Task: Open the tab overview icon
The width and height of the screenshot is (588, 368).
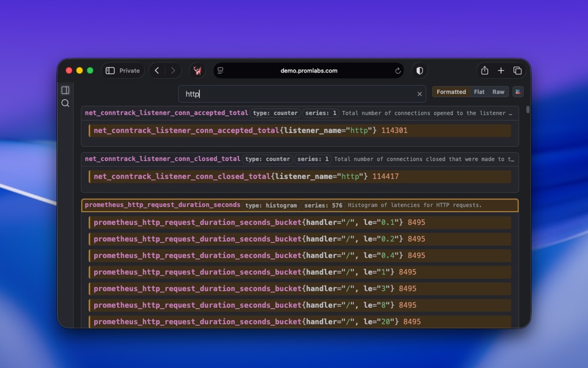Action: [x=517, y=71]
